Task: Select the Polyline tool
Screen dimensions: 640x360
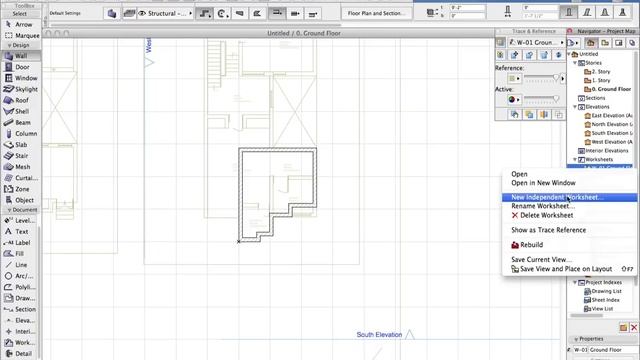Action: [x=20, y=287]
